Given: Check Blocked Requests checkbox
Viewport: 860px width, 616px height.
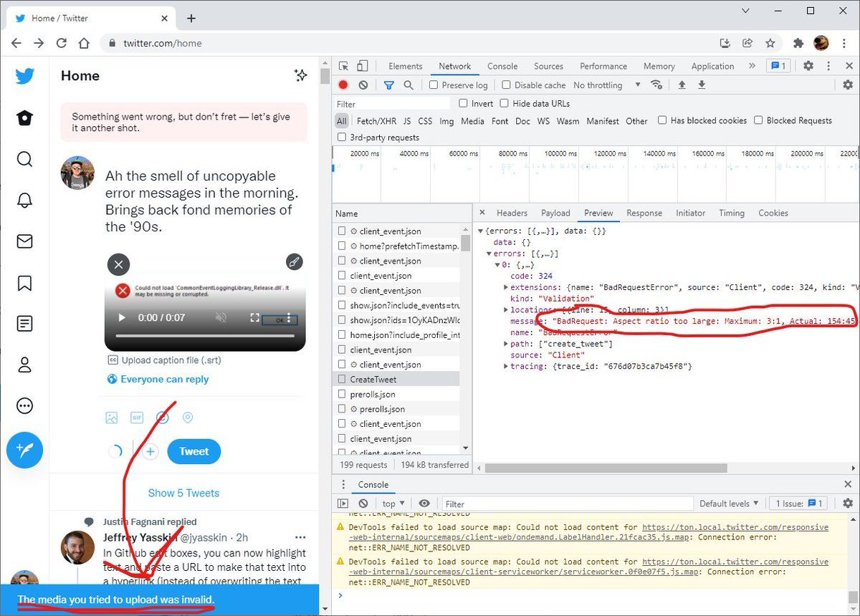Looking at the screenshot, I should point(758,120).
